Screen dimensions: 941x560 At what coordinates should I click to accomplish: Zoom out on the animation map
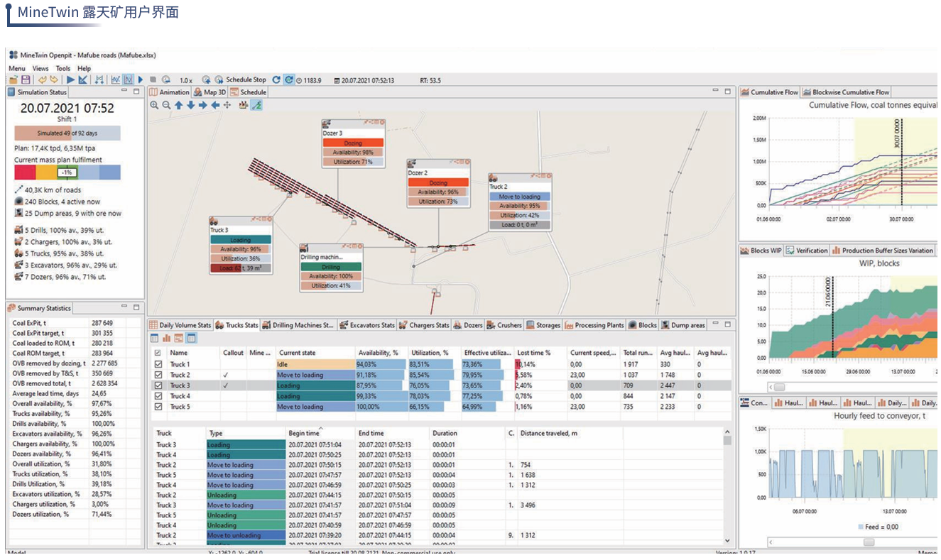(166, 105)
